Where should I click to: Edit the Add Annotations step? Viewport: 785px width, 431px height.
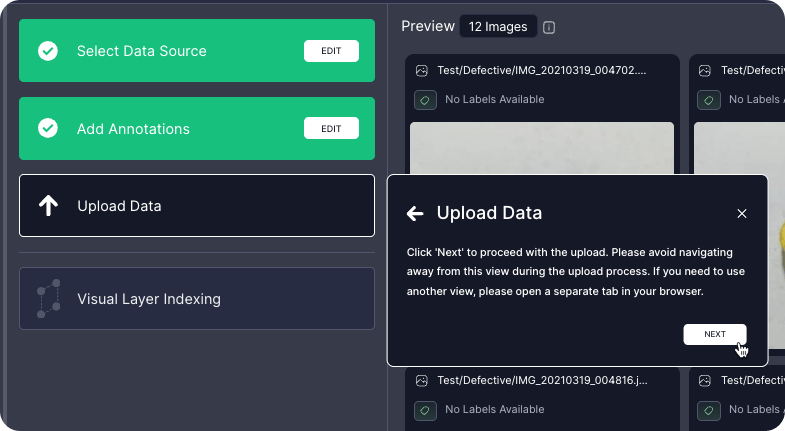pos(331,129)
